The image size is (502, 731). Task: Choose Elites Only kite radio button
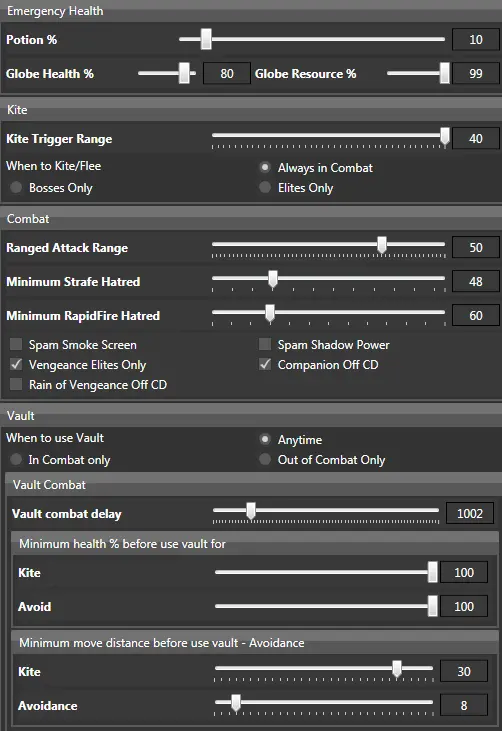tap(265, 187)
